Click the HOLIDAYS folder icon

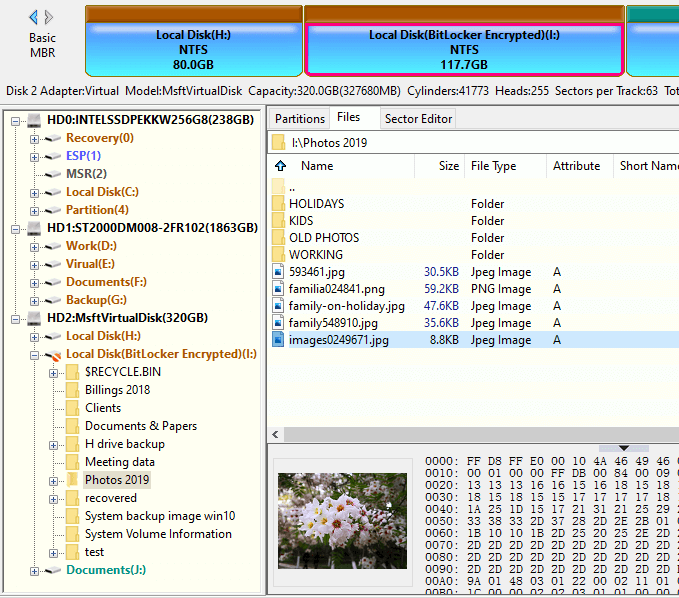(x=279, y=204)
